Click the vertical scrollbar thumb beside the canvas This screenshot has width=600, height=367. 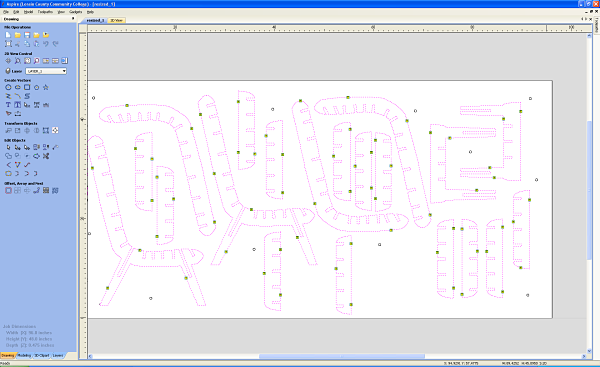pyautogui.click(x=589, y=190)
